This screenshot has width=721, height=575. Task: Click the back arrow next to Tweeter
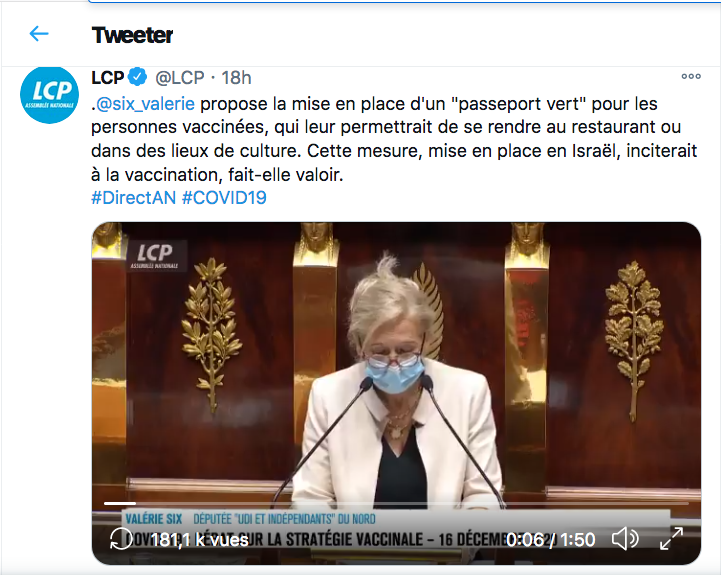[x=39, y=34]
